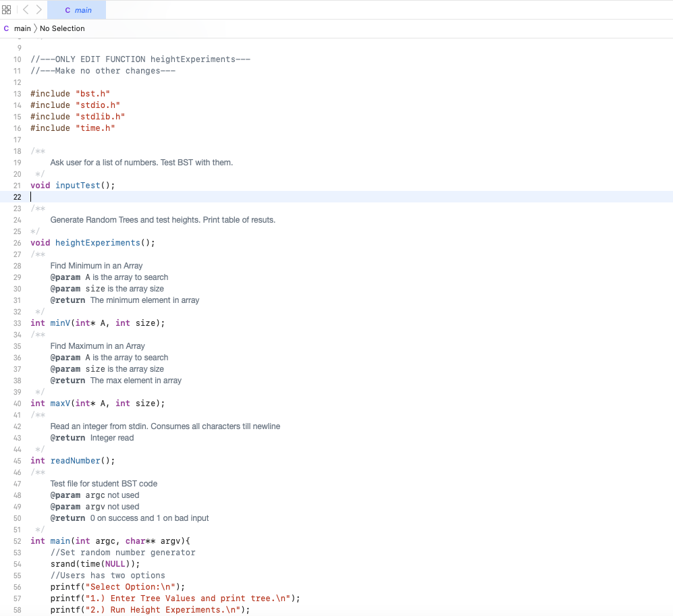The image size is (673, 616).
Task: Click line number 26 in the gutter
Action: pos(17,242)
